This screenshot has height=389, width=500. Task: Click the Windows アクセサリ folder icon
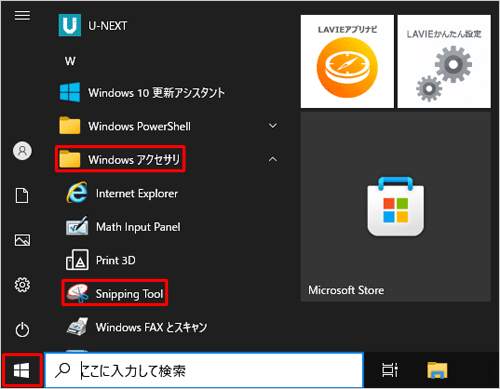[70, 159]
